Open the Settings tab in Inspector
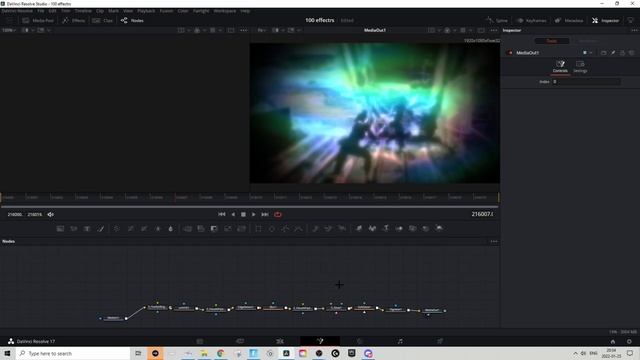This screenshot has height=360, width=640. 580,67
